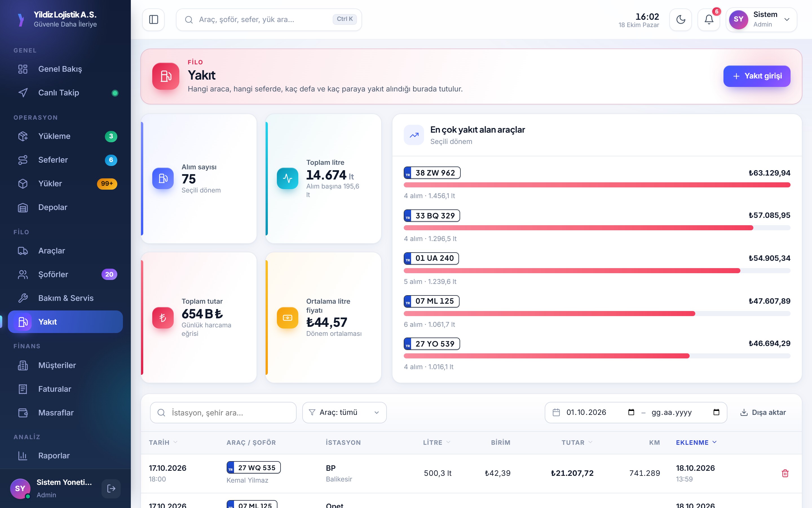Open notifications bell icon
Viewport: 812px width, 508px height.
(x=709, y=19)
